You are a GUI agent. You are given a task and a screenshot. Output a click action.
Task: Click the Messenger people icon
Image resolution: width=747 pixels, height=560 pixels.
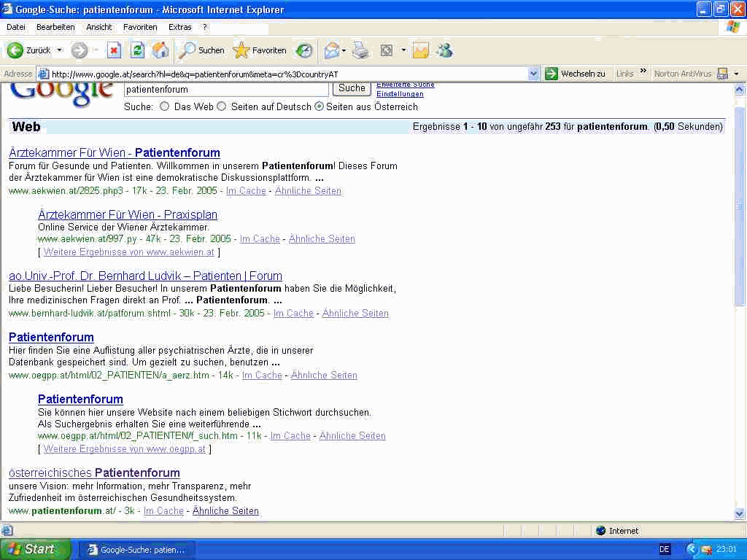pos(444,50)
